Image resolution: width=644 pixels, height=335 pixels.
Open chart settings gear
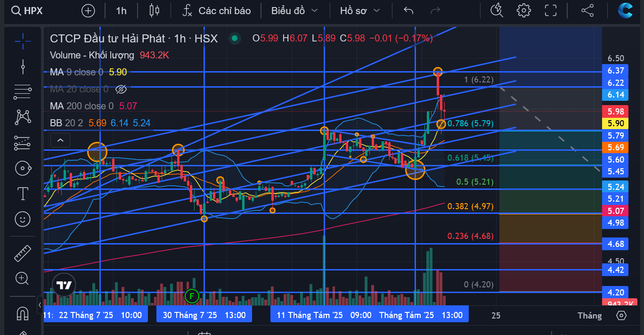[x=523, y=10]
